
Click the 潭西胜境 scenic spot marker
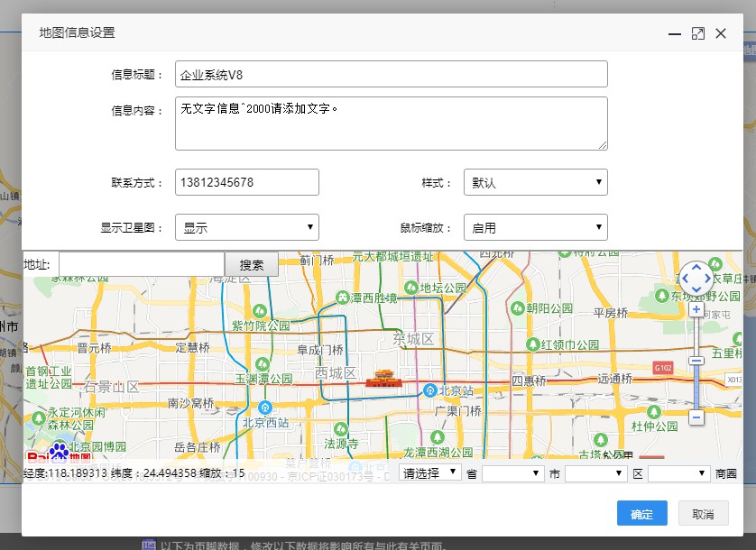click(x=342, y=298)
